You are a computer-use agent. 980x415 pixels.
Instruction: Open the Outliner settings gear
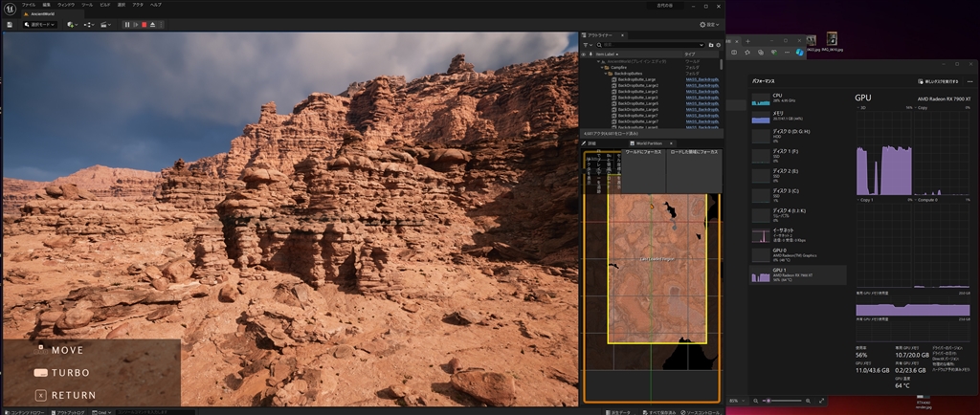coord(719,45)
